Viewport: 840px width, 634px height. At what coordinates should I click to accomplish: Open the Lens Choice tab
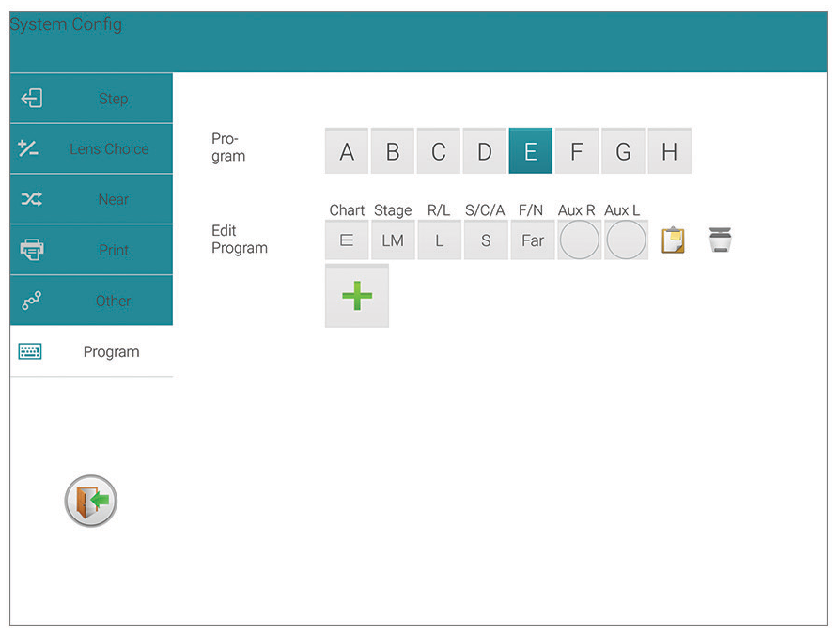91,148
